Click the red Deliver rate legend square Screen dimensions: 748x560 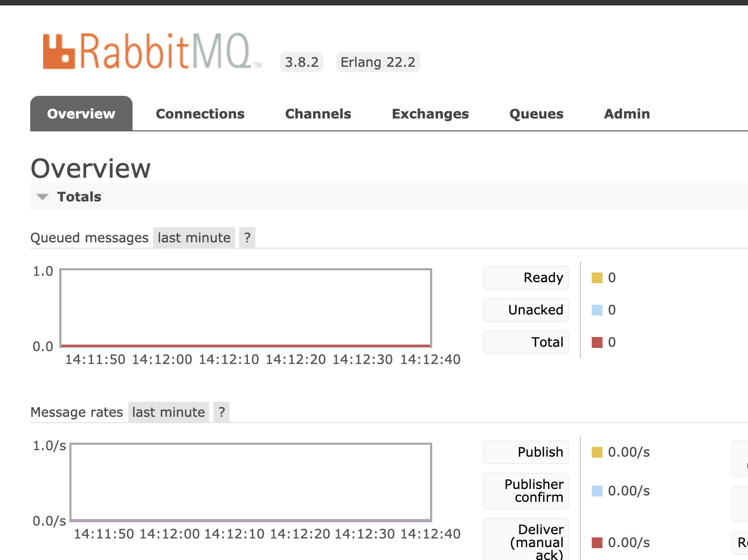point(597,543)
